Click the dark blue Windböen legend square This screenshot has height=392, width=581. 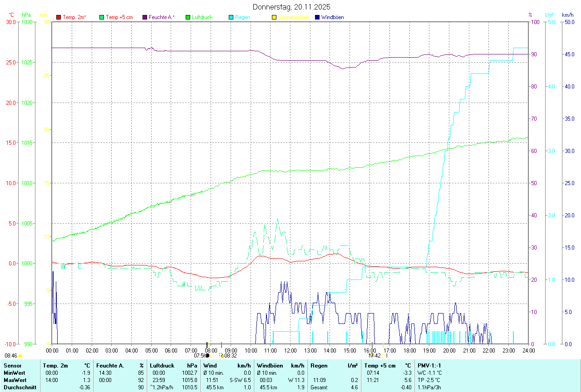point(317,17)
